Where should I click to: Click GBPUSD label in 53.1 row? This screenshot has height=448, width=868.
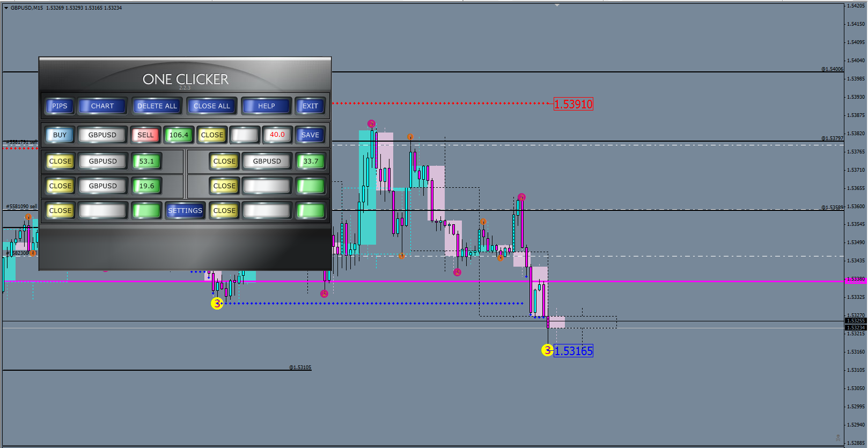[102, 161]
